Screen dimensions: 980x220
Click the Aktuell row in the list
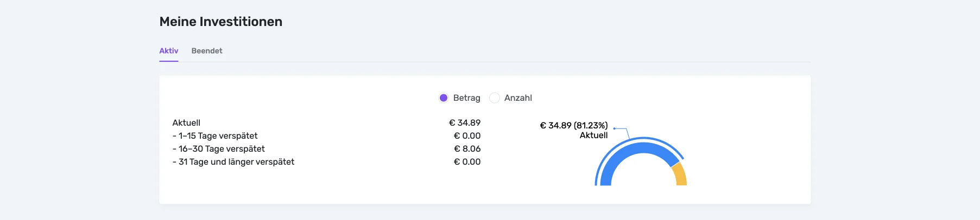pos(186,123)
